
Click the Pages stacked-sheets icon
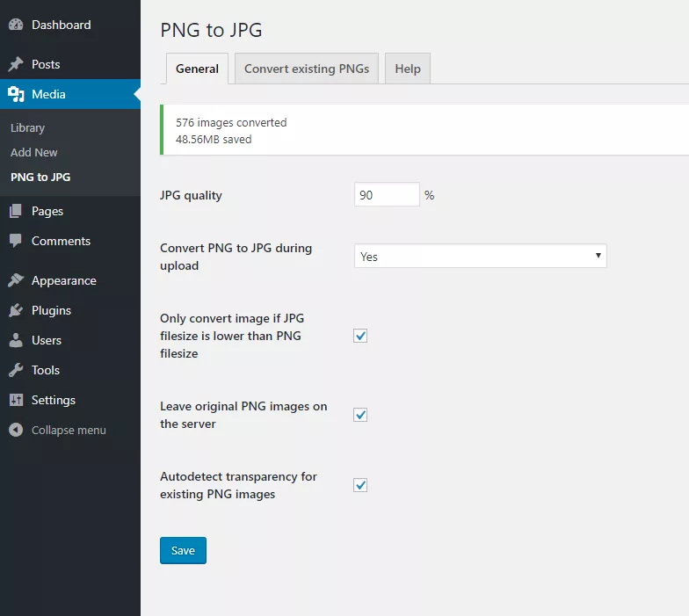pos(16,211)
